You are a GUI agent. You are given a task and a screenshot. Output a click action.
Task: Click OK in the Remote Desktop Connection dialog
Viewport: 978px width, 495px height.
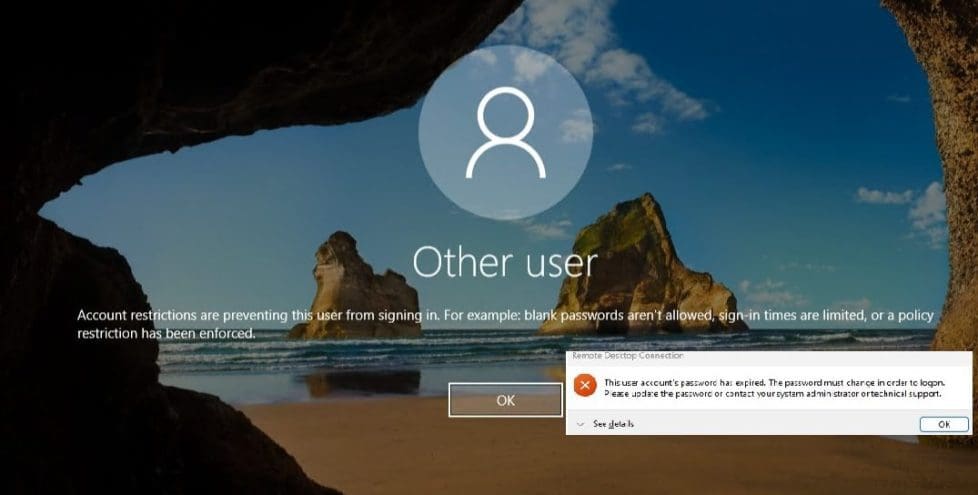click(x=944, y=424)
